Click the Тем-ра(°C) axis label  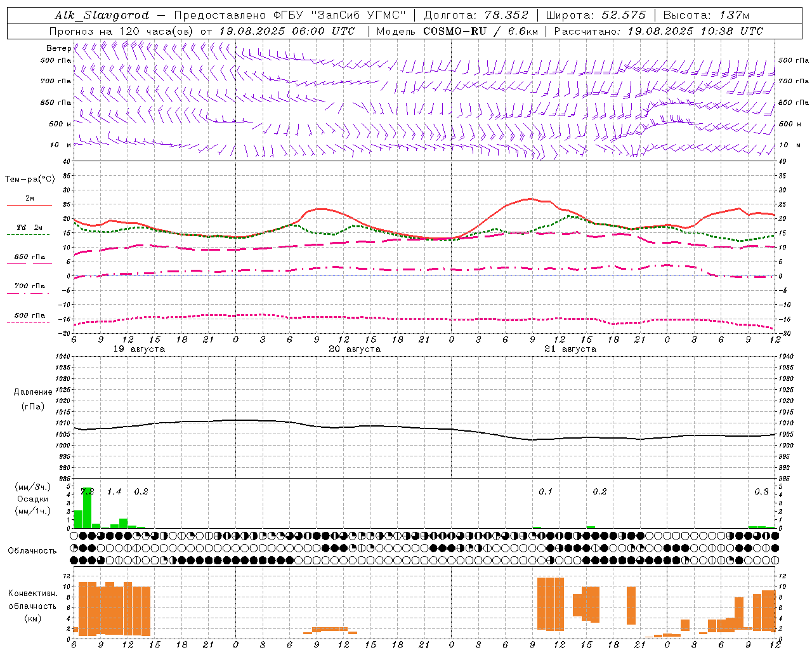coord(29,180)
